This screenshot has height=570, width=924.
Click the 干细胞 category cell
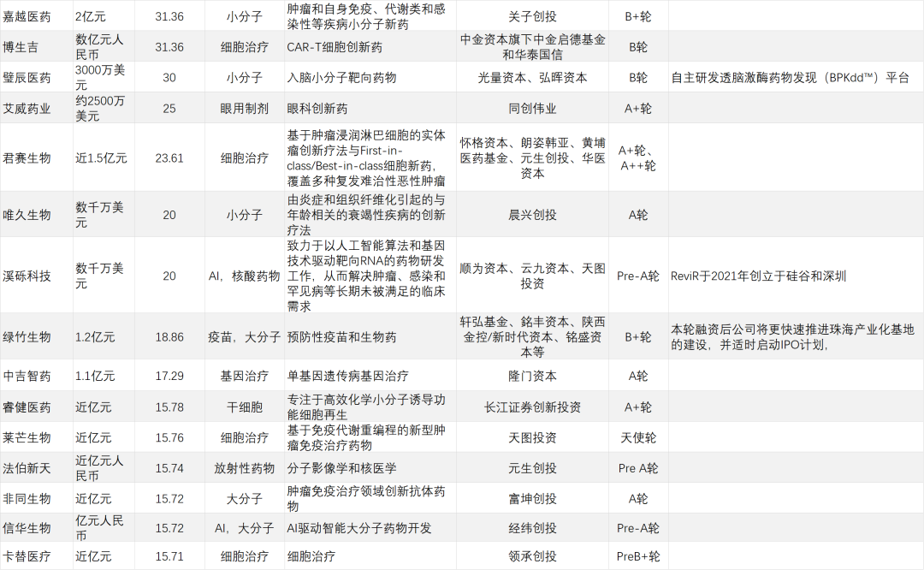(244, 407)
